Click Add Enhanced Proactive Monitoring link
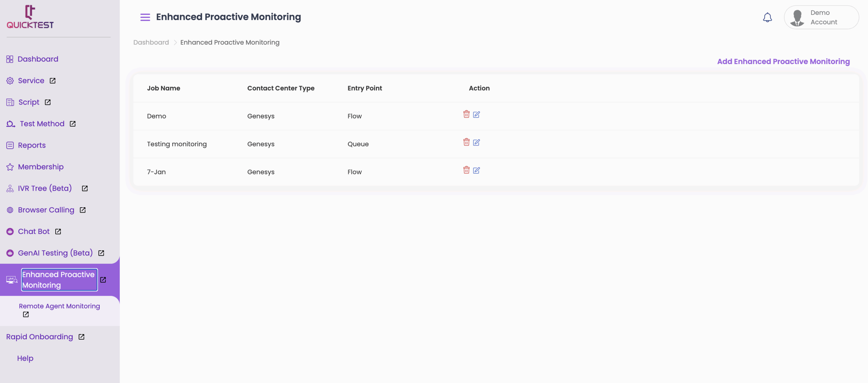This screenshot has width=868, height=383. pos(783,61)
